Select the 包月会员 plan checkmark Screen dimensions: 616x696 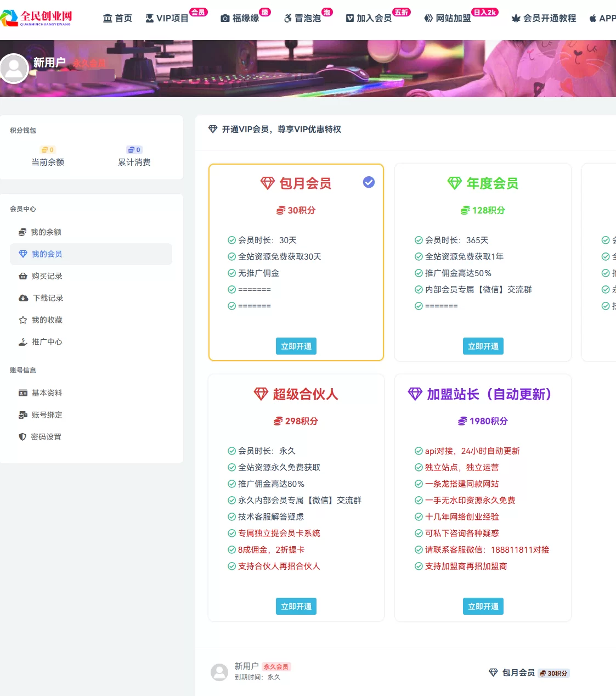click(369, 182)
